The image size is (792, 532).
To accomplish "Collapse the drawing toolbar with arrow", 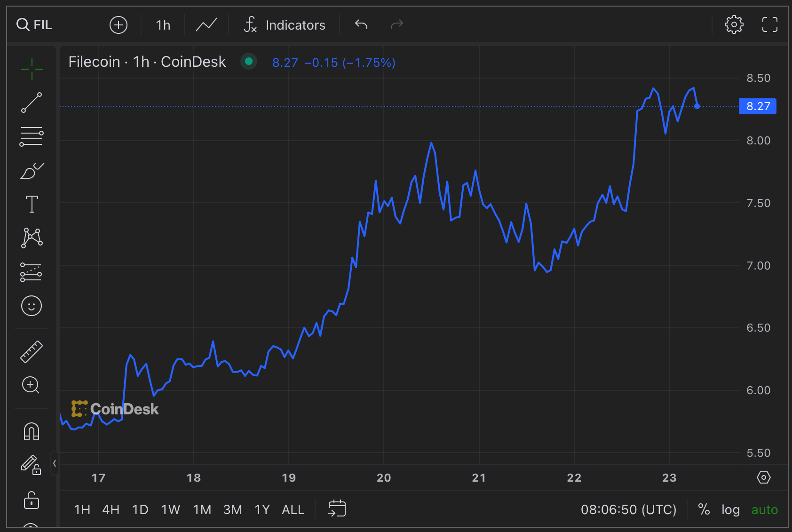I will (x=55, y=463).
